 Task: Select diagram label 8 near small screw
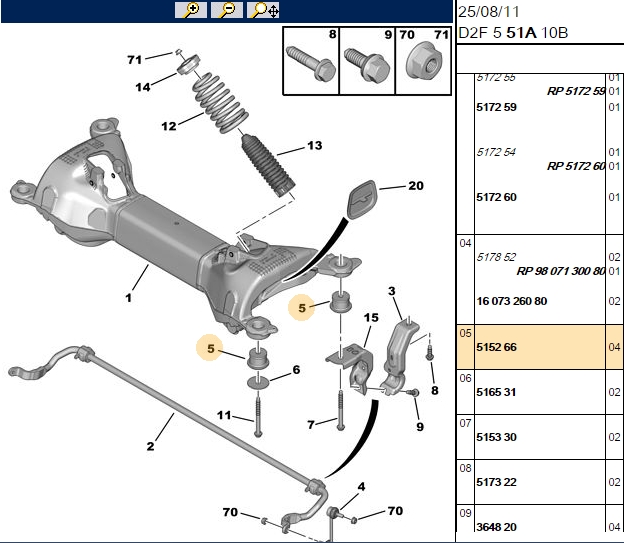coord(435,390)
